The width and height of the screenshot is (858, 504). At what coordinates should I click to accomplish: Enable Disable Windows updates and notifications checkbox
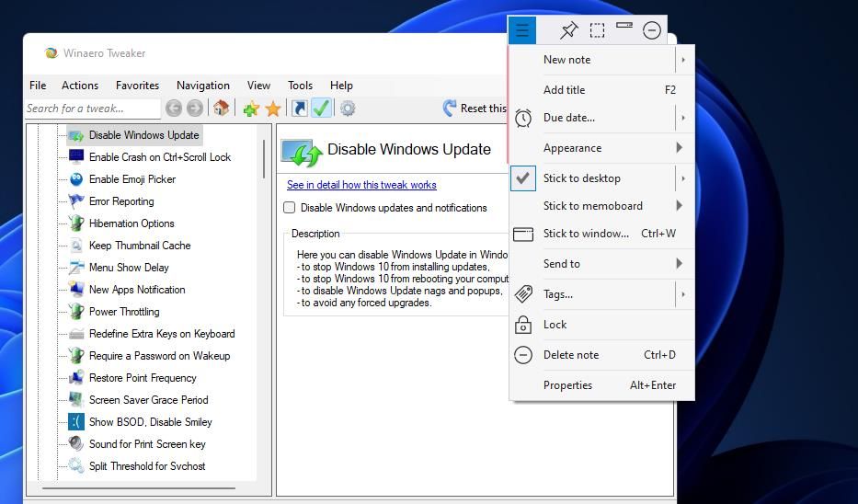point(289,208)
